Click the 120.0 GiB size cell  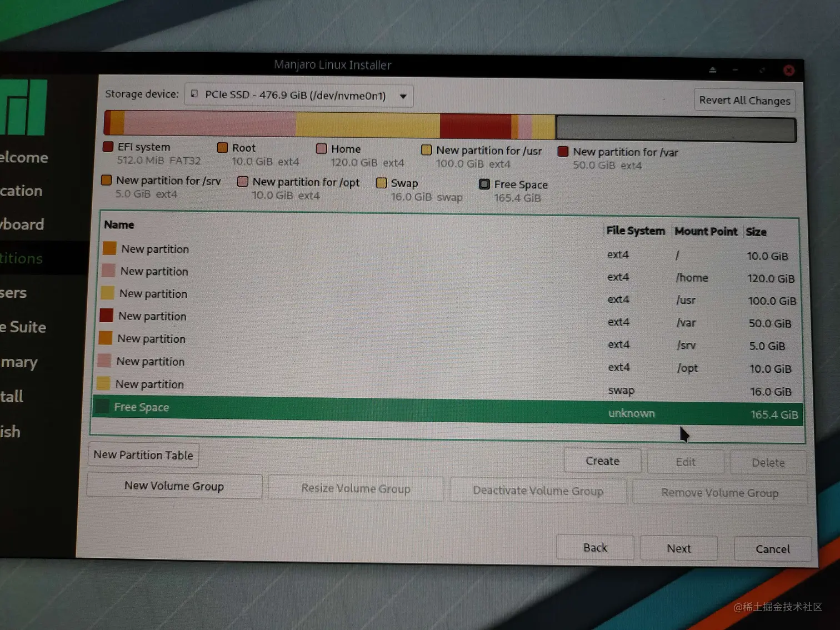pos(771,278)
